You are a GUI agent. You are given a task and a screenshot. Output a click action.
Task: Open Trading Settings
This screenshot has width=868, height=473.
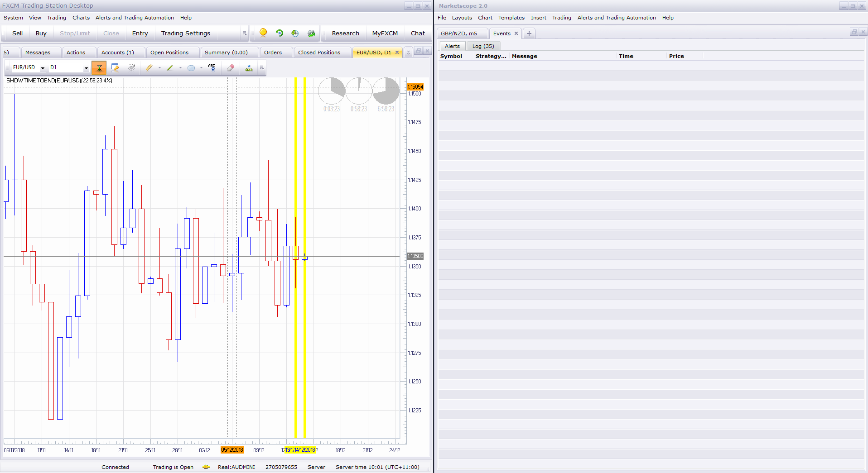(x=186, y=33)
